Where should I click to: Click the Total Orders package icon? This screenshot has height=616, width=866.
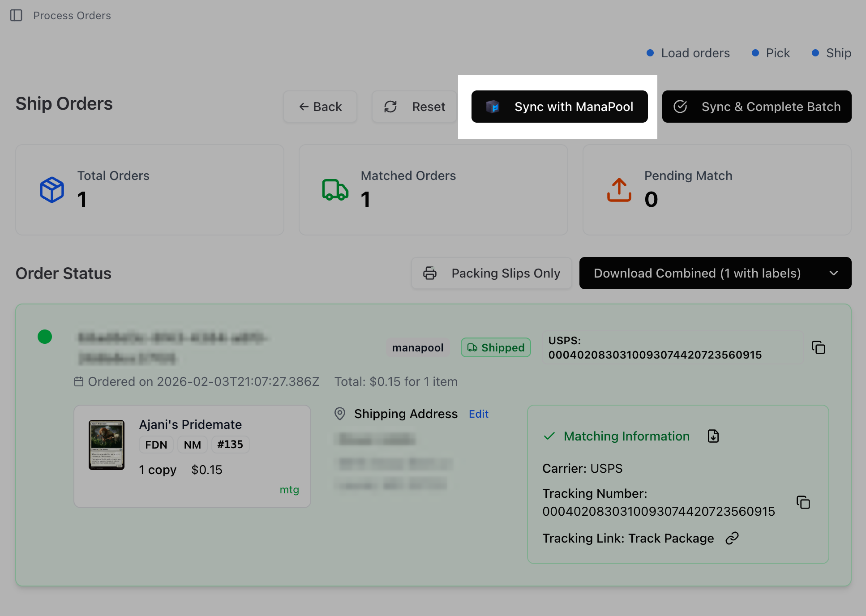(52, 190)
